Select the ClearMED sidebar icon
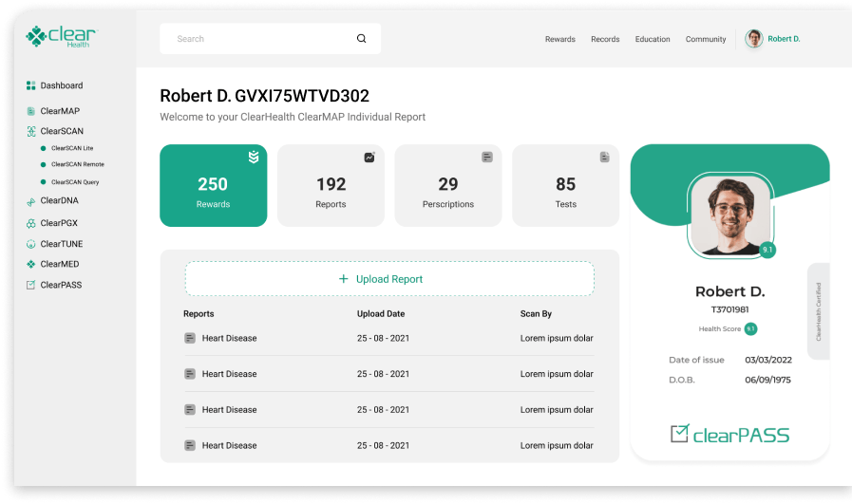The width and height of the screenshot is (852, 504). tap(31, 264)
